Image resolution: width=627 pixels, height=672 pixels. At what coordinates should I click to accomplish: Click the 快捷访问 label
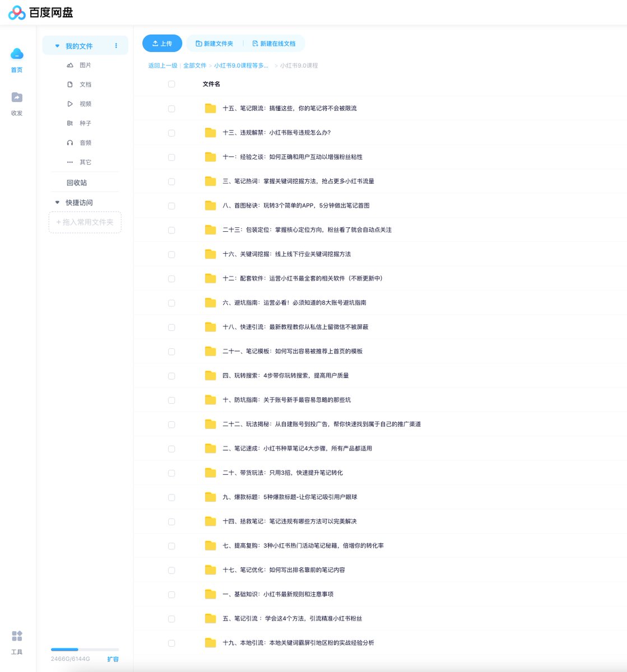pyautogui.click(x=79, y=203)
